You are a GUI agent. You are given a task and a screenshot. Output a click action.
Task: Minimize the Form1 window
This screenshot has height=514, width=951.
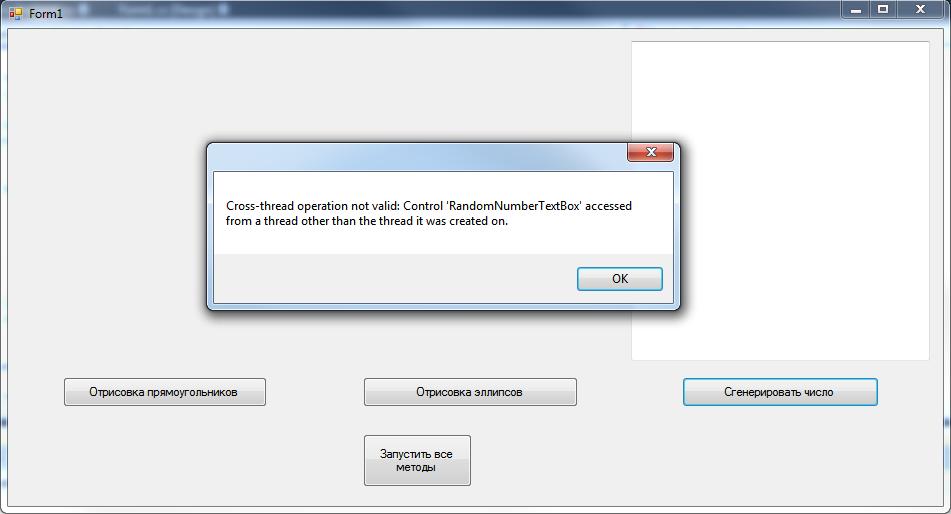pos(856,9)
